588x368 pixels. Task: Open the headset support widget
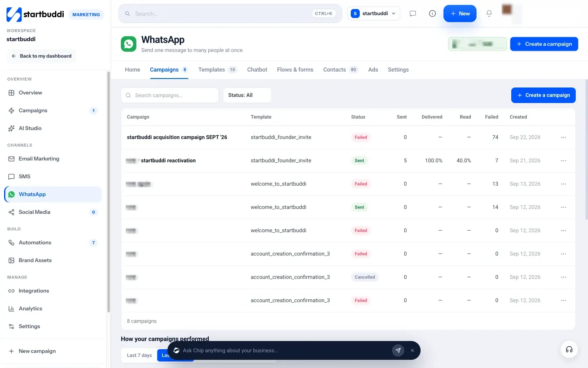point(569,350)
